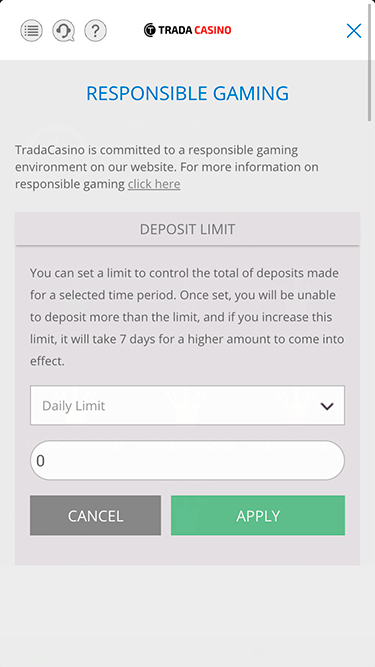Open the help question mark icon
Image resolution: width=375 pixels, height=667 pixels.
click(95, 31)
